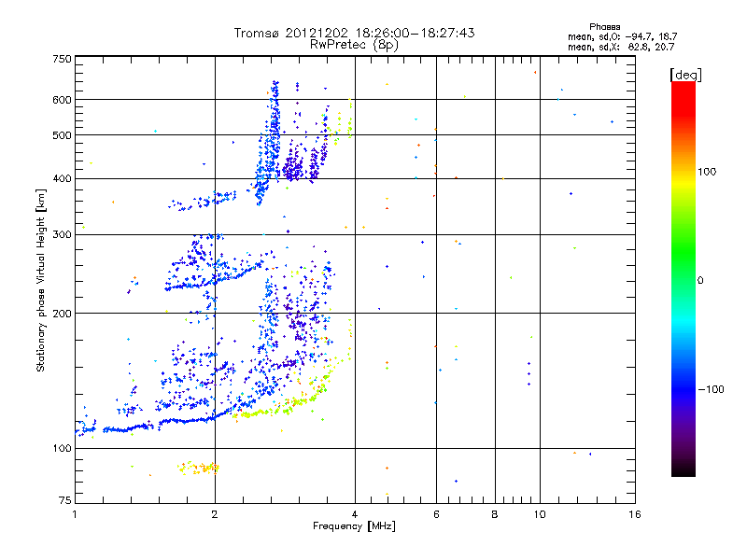Click the y-axis tick label '400'
This screenshot has width=747, height=560.
click(x=62, y=178)
